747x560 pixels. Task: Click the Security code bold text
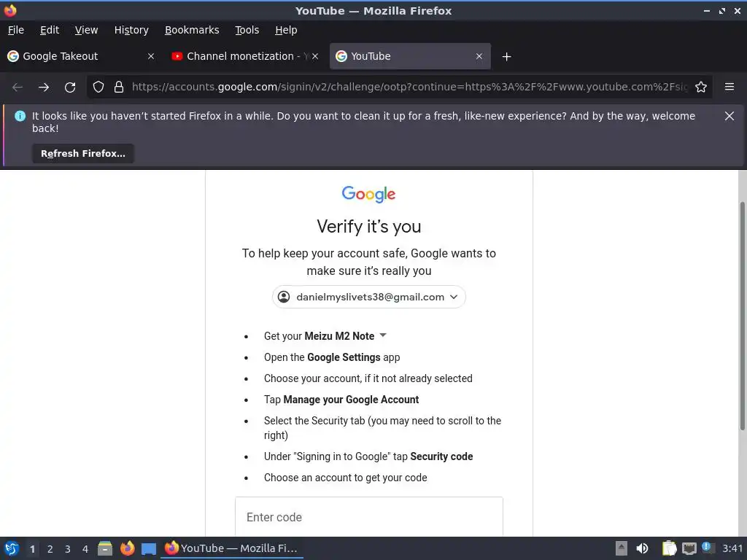pos(441,456)
